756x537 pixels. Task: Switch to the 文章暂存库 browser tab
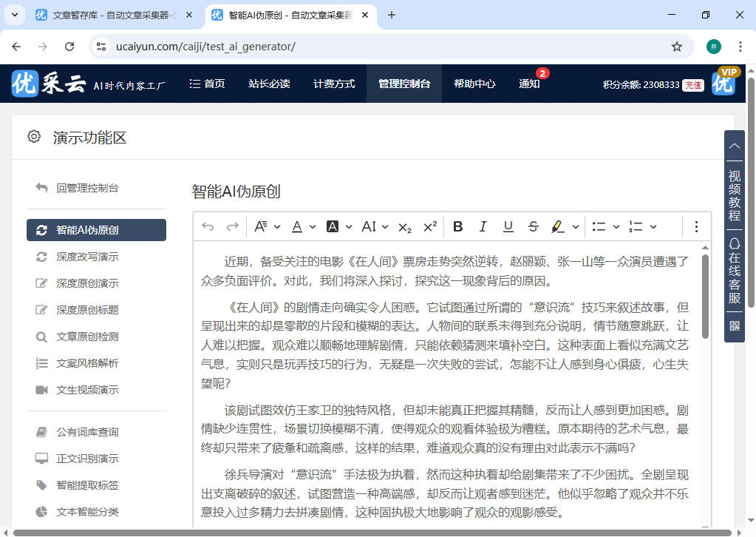point(111,15)
